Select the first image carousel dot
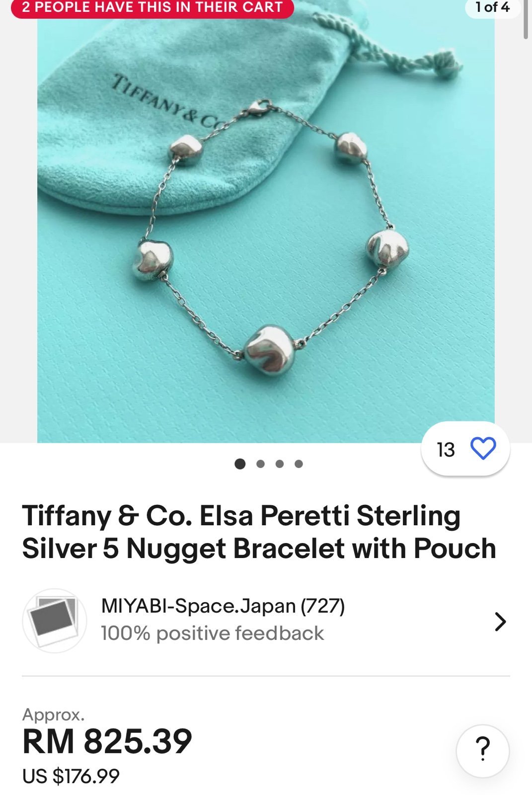 click(240, 464)
